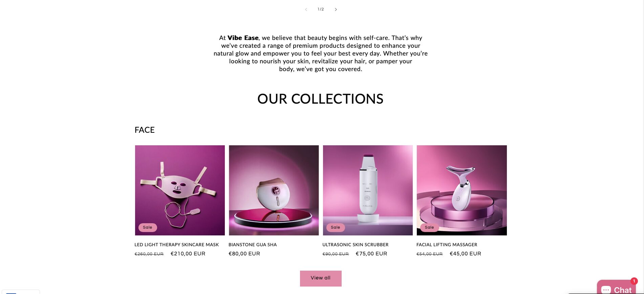Open LED Light Therapy Skincare Mask image
Viewport: 644px width, 294px height.
tap(180, 190)
